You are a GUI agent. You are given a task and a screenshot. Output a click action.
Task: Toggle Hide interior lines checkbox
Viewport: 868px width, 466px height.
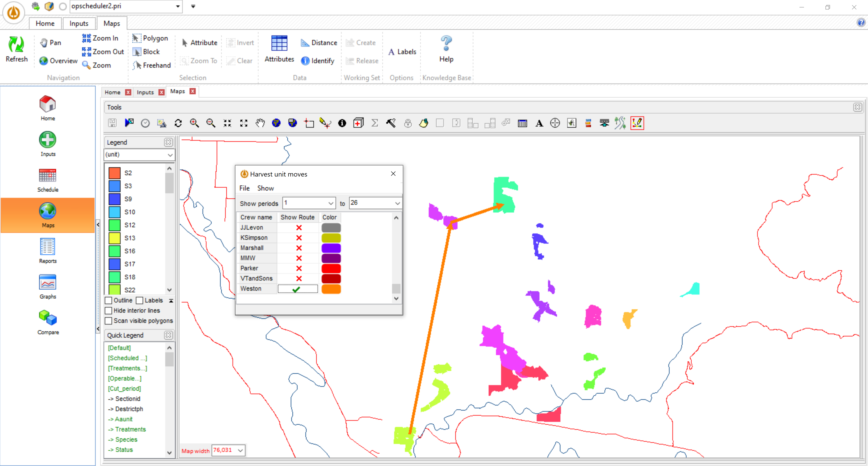point(109,311)
